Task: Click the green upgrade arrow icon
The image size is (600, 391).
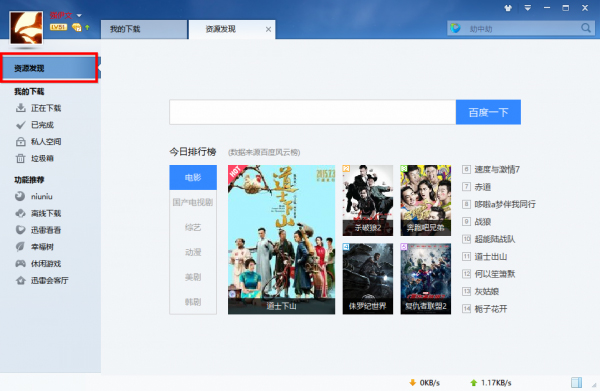Action: [x=87, y=27]
